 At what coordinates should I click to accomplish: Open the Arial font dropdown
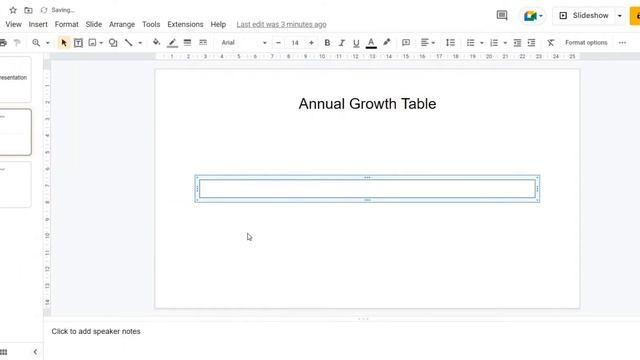pos(244,42)
